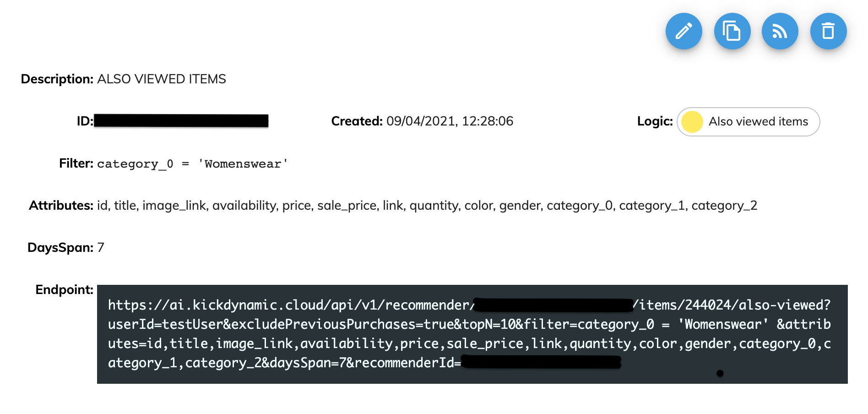Click the black dot in endpoint box
This screenshot has height=414, width=868.
point(720,373)
